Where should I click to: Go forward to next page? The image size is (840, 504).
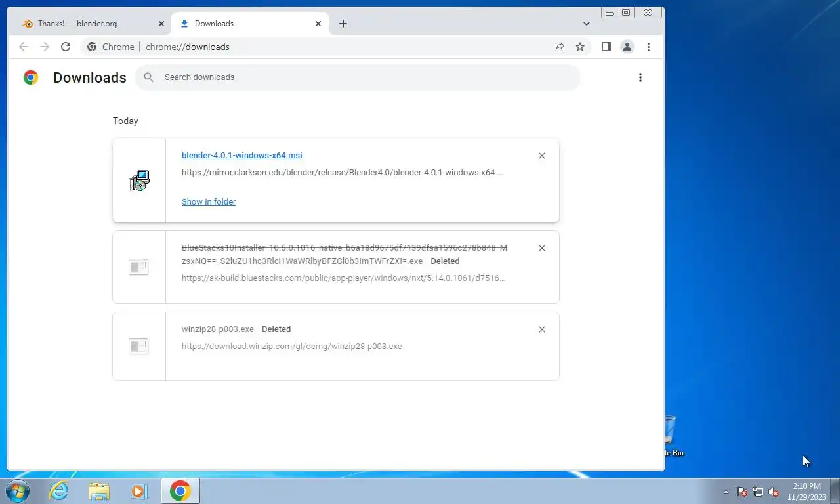pos(45,47)
